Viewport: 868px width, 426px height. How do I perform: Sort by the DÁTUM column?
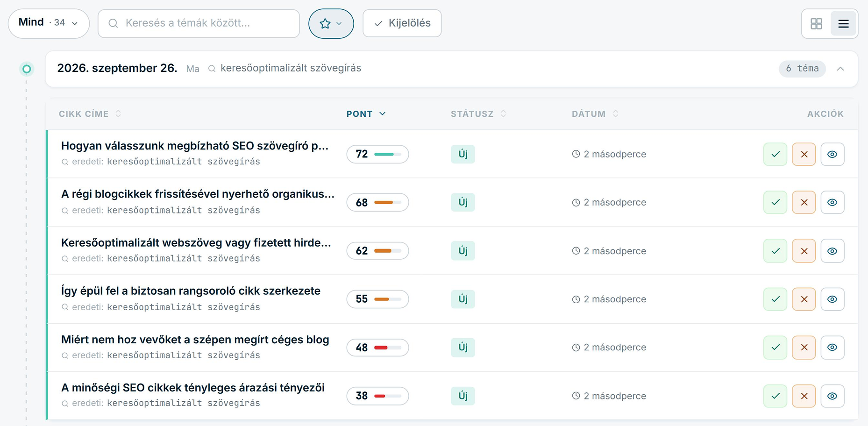pos(595,114)
